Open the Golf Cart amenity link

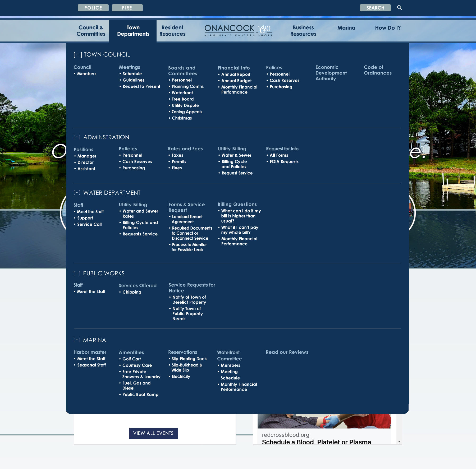(131, 359)
